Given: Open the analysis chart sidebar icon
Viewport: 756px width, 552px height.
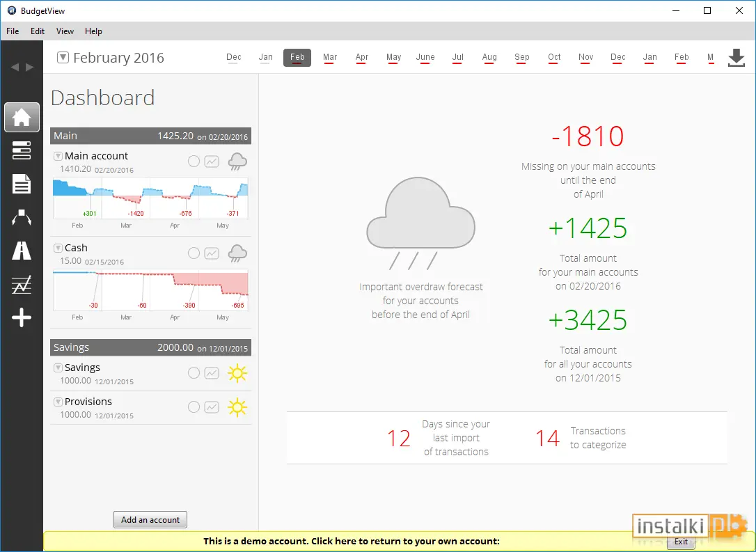Looking at the screenshot, I should tap(22, 285).
